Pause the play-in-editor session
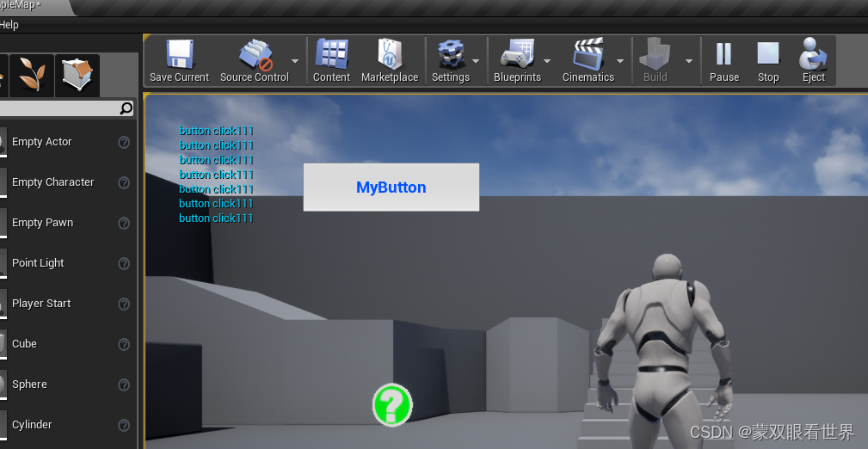This screenshot has width=868, height=449. pos(724,61)
